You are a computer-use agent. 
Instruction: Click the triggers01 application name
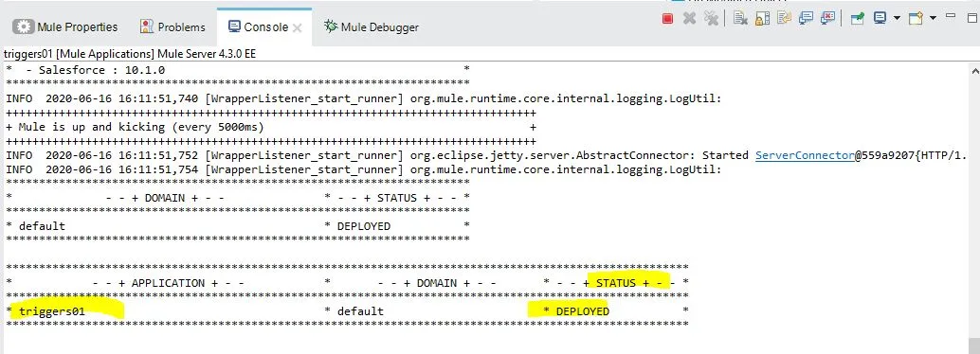52,310
